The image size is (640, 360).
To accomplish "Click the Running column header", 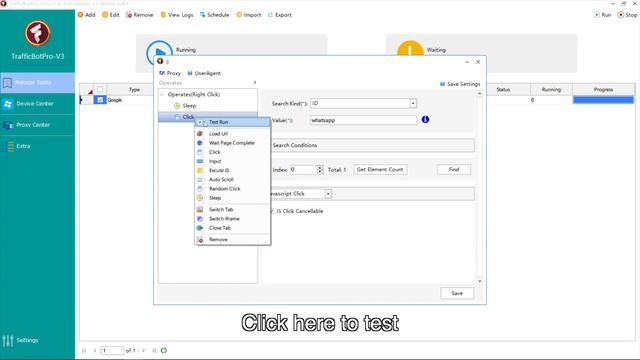I will pyautogui.click(x=551, y=89).
